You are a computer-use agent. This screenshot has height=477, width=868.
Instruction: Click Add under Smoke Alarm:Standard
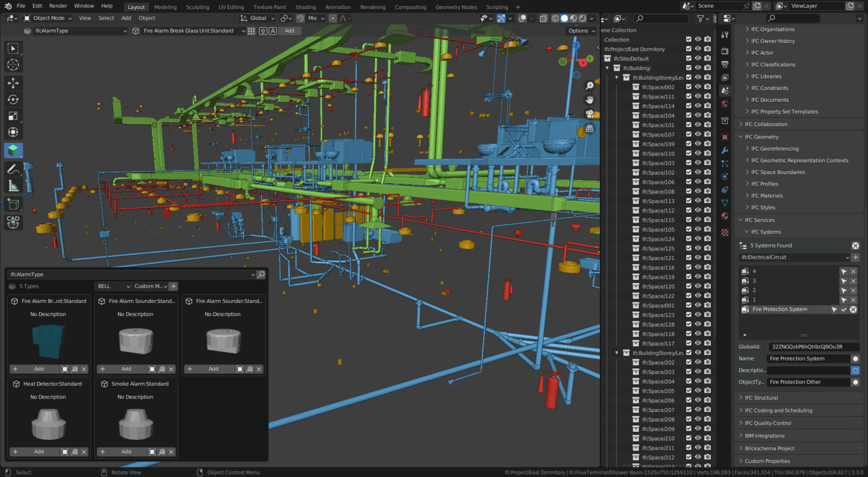coord(125,452)
